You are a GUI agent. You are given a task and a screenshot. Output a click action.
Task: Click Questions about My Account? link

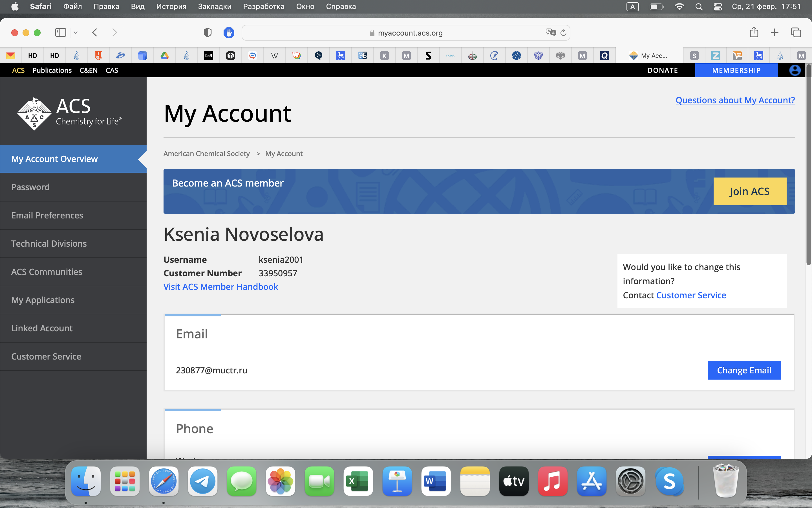(x=735, y=100)
